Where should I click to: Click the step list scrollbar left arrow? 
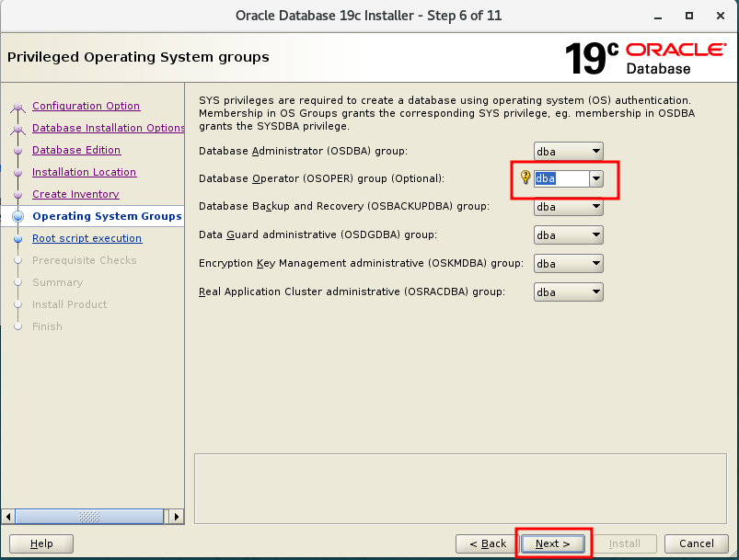point(8,517)
